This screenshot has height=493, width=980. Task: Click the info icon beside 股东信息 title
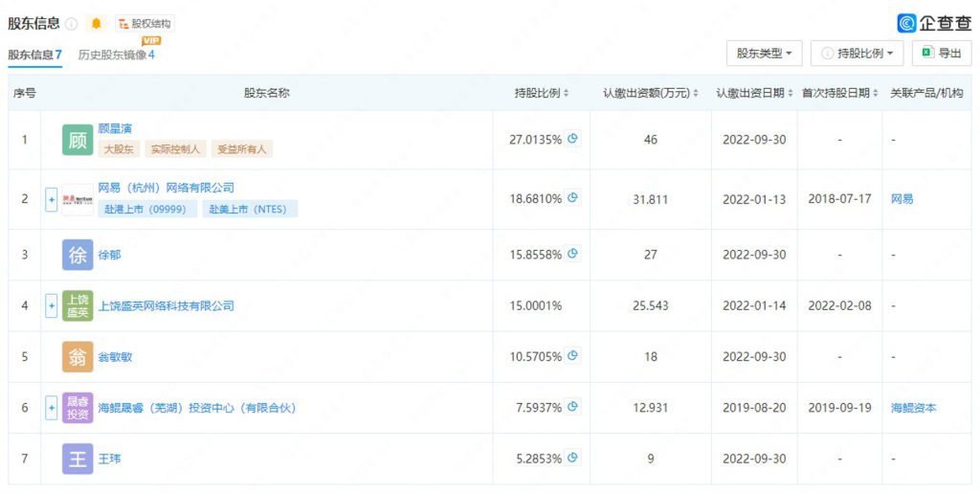coord(72,24)
